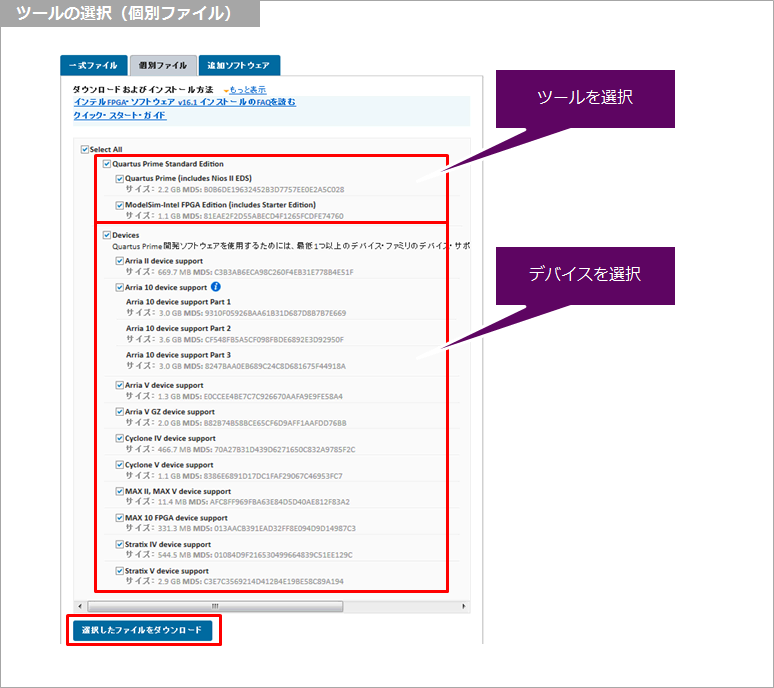Screen dimensions: 774x688
Task: Uncheck Arria II device support
Action: pos(119,261)
